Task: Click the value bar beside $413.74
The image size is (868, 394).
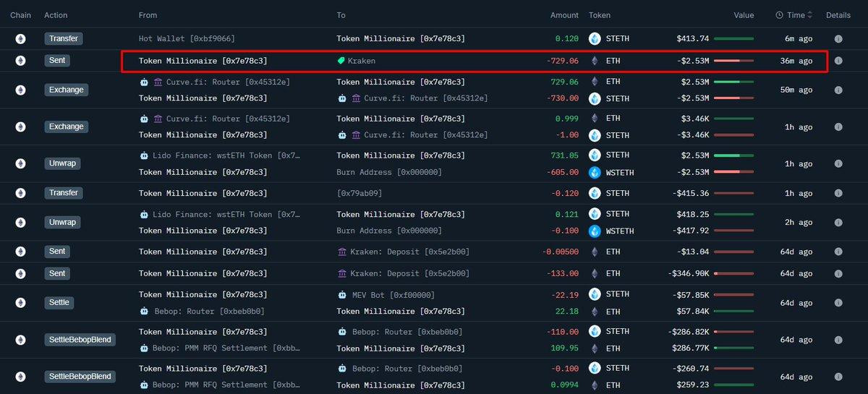Action: pos(734,39)
